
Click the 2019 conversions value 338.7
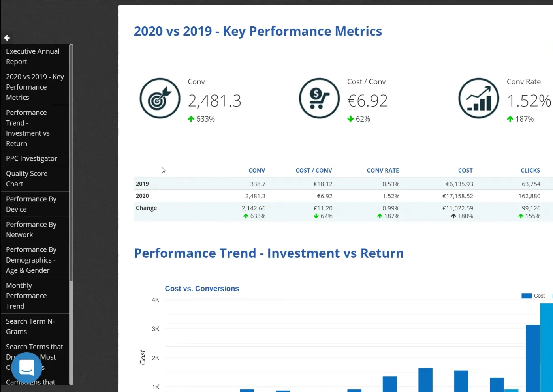click(258, 184)
